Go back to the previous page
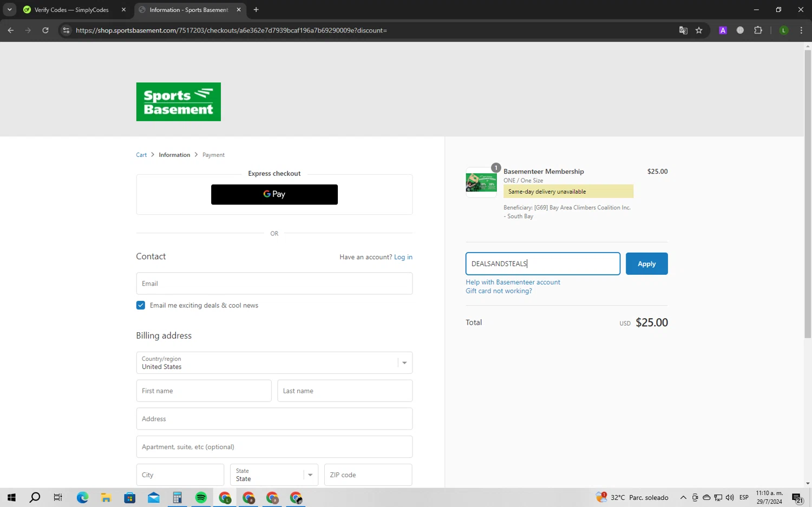This screenshot has width=812, height=507. [x=11, y=30]
